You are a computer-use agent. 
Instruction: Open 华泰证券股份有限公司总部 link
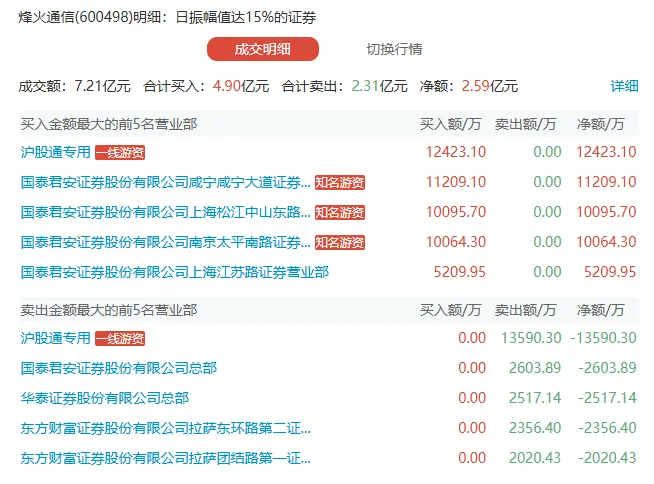pyautogui.click(x=105, y=398)
